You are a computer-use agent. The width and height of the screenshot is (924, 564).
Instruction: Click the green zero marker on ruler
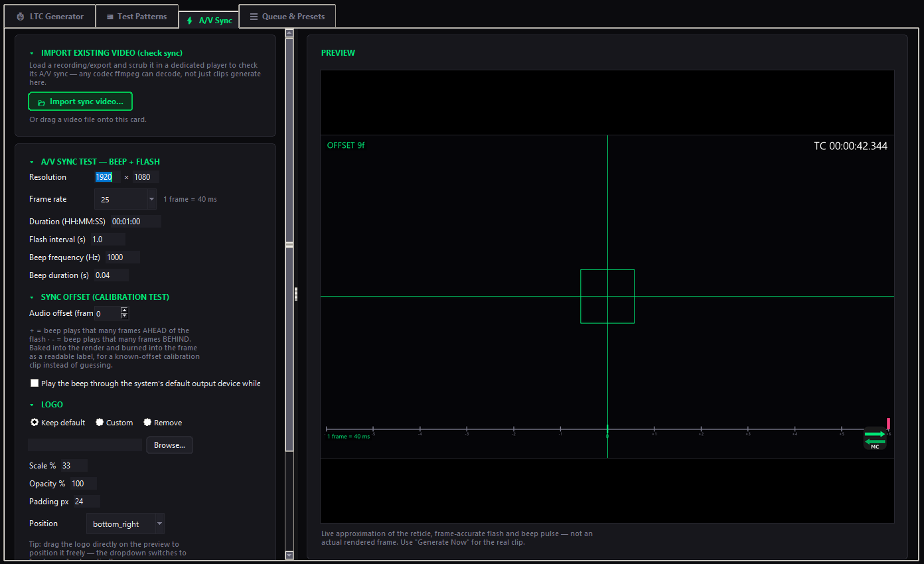pos(607,429)
